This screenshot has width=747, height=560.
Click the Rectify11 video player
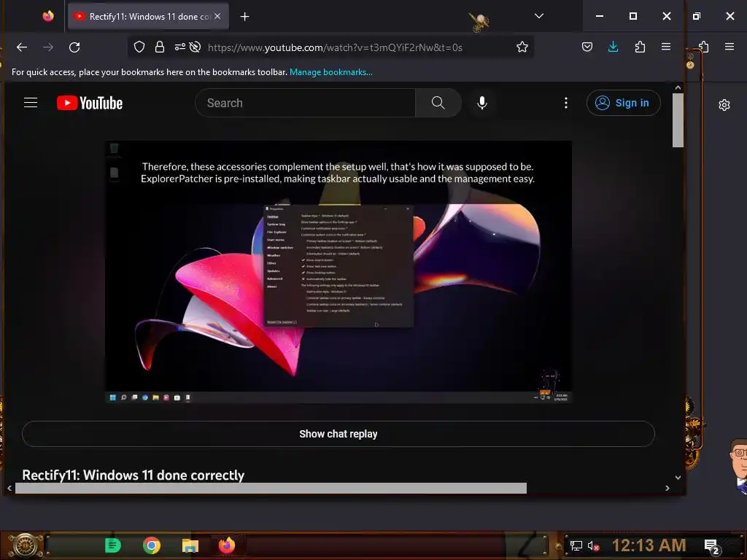tap(338, 272)
